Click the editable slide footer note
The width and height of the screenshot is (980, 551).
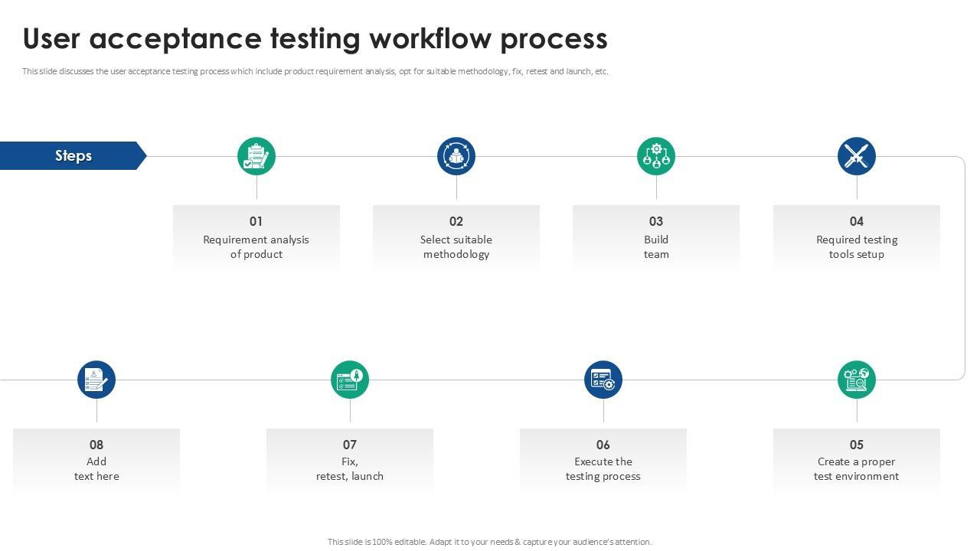point(490,542)
